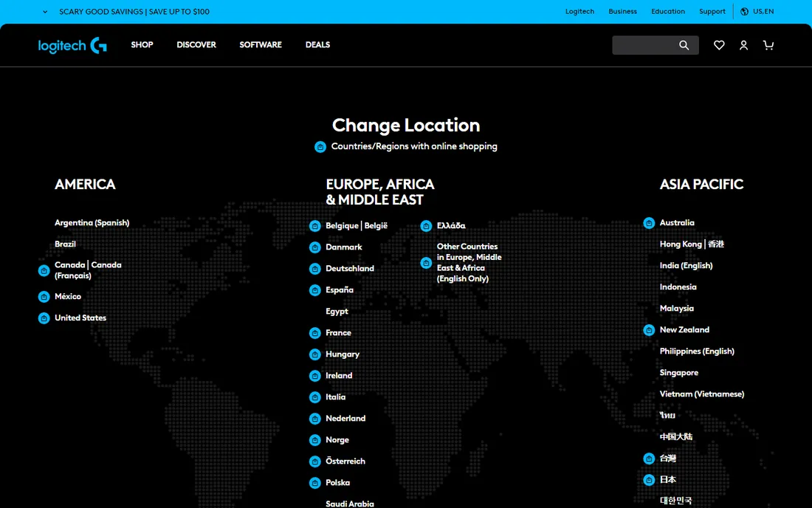This screenshot has height=508, width=812.
Task: Click shopping bag icon beside United States
Action: click(44, 318)
